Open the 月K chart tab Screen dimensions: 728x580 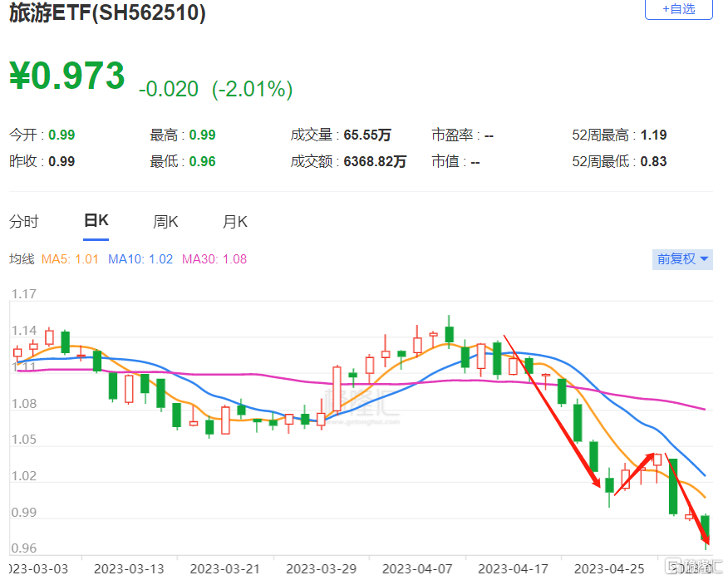pos(234,222)
